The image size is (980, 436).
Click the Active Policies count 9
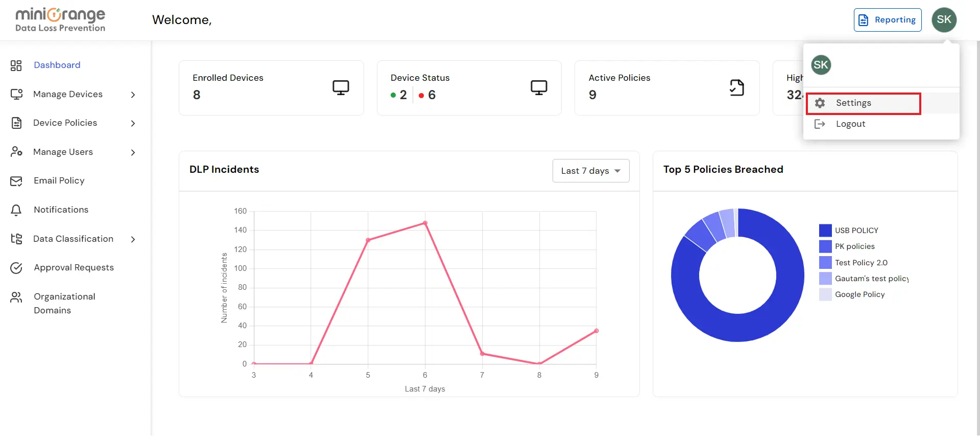pyautogui.click(x=592, y=95)
